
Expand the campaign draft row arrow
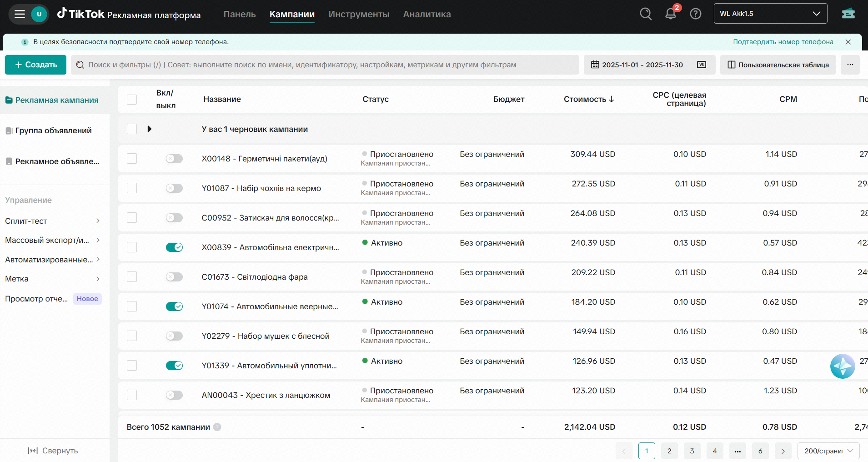point(149,129)
